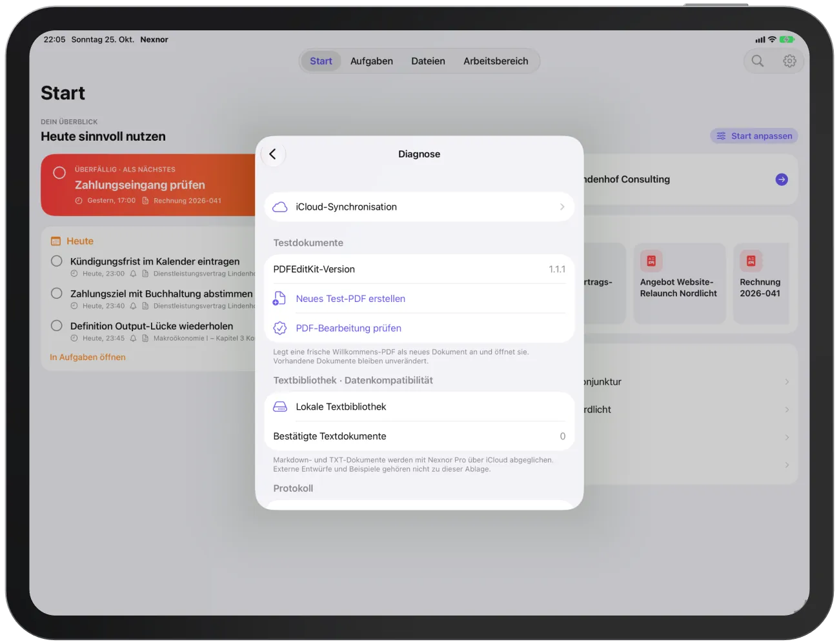Image resolution: width=839 pixels, height=644 pixels.
Task: Open chevron beside the njunktur row
Action: 787,382
